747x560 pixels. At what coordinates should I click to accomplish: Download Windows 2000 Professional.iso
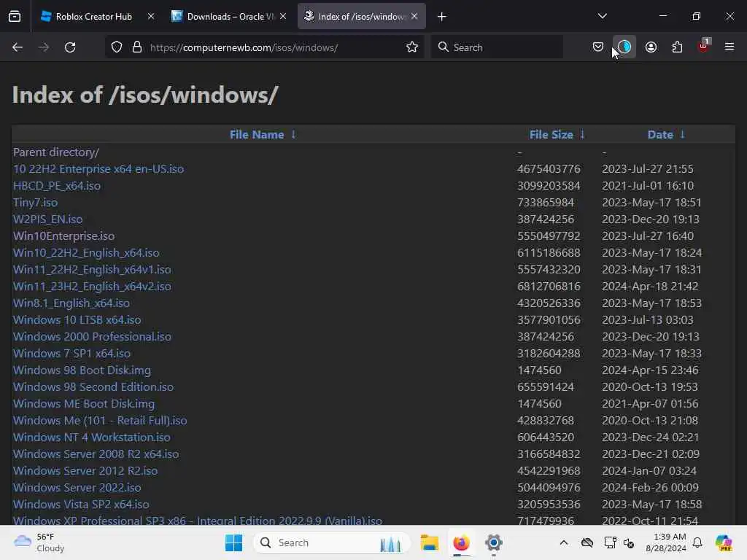click(92, 337)
